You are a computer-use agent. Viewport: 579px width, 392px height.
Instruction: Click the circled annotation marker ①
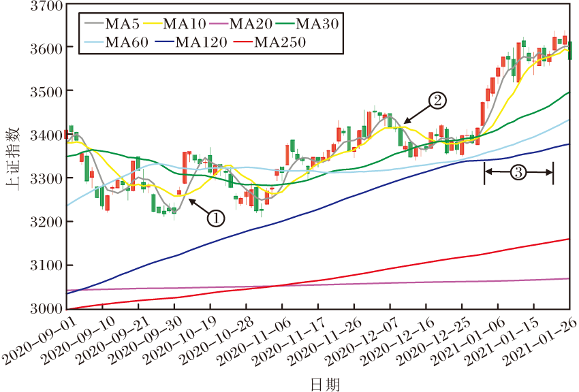tap(215, 218)
